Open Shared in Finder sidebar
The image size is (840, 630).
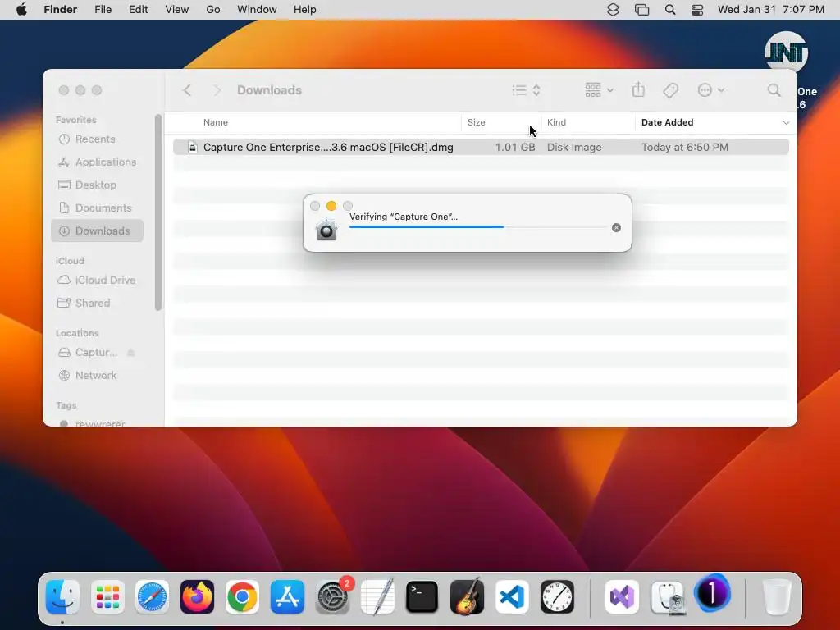97,304
